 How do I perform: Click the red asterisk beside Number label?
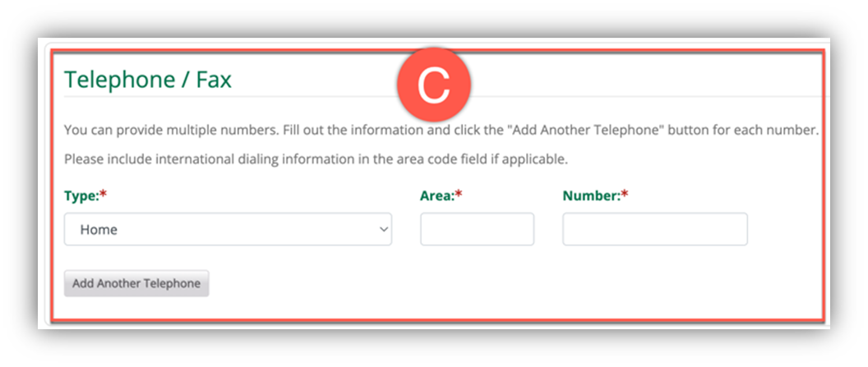tap(625, 196)
